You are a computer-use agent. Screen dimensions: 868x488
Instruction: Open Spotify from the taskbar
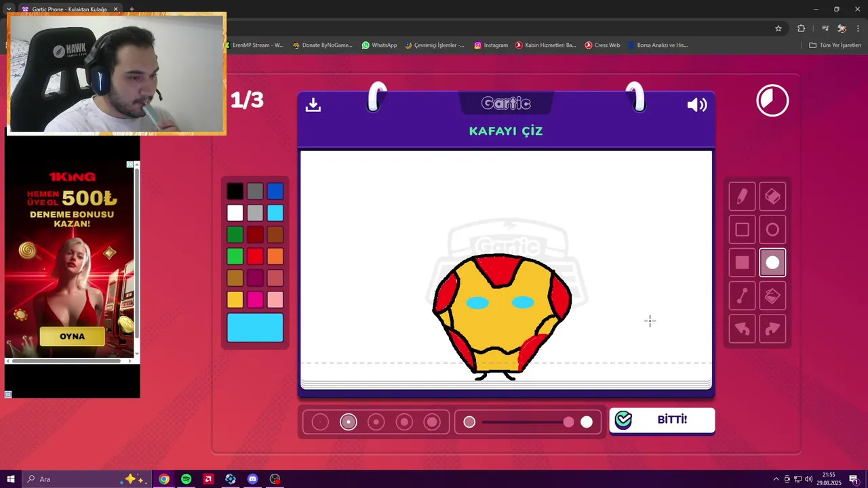(x=186, y=479)
